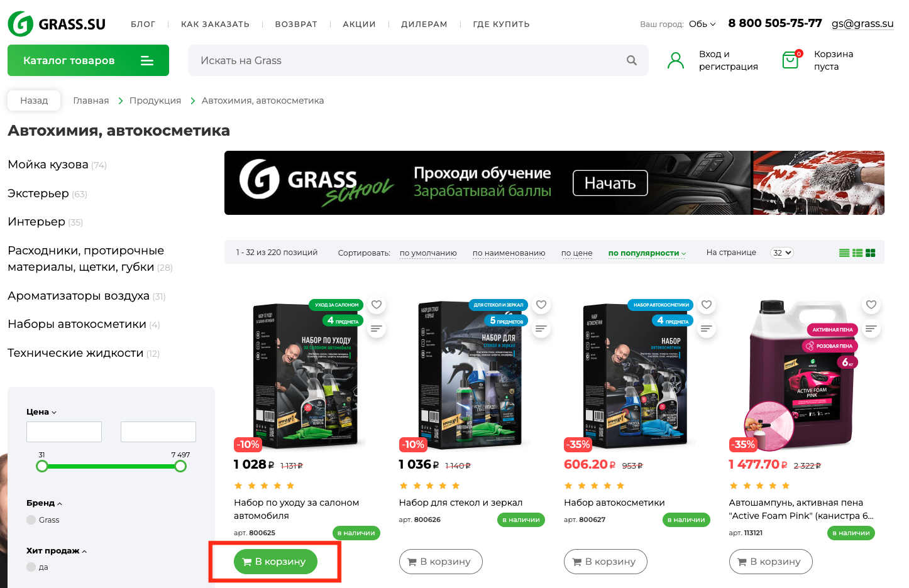
Task: Click compare icon on Active Foam Pink
Action: pos(871,329)
